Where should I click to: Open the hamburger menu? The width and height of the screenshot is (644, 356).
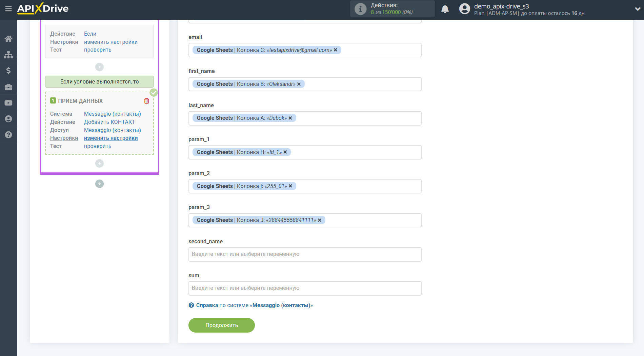8,8
